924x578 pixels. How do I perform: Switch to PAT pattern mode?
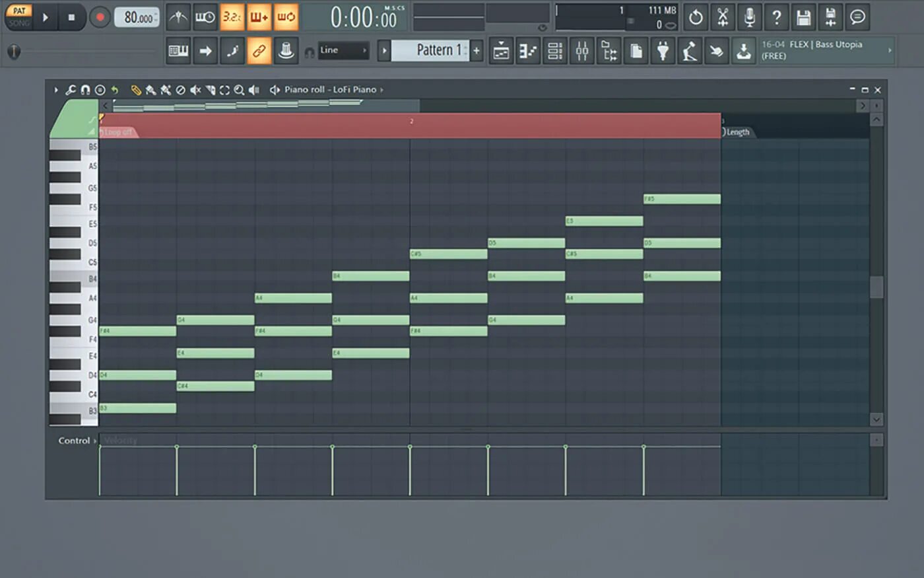point(19,11)
